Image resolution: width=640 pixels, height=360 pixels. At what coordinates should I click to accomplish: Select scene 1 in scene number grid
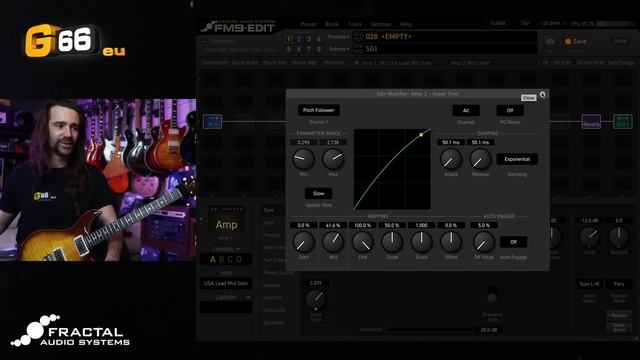(x=289, y=39)
